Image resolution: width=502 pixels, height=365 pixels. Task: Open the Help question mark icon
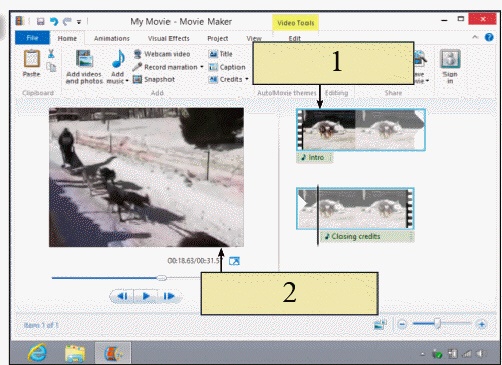coord(489,37)
